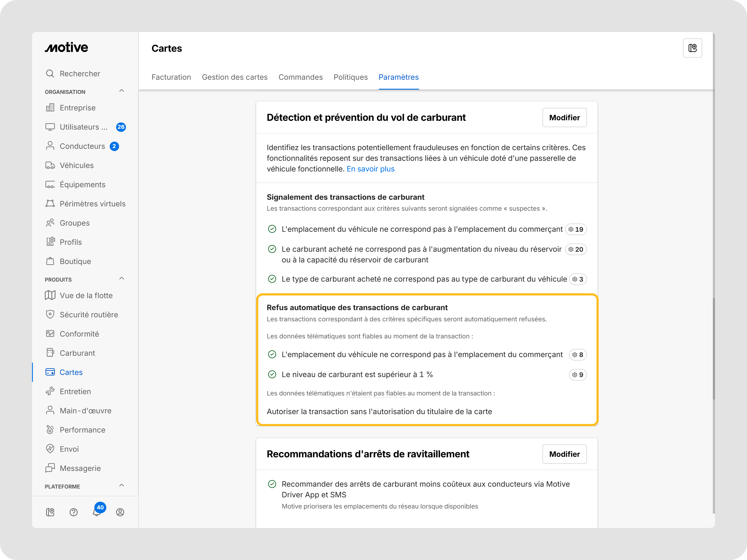Collapse the PRODUITS section

(x=122, y=278)
